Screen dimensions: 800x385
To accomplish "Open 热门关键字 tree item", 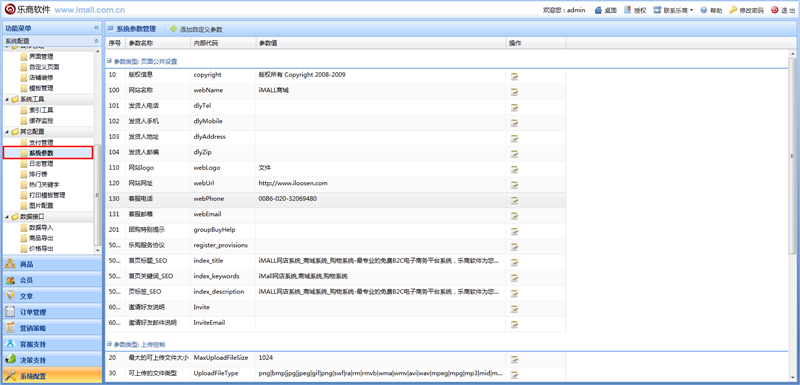I will pyautogui.click(x=44, y=185).
